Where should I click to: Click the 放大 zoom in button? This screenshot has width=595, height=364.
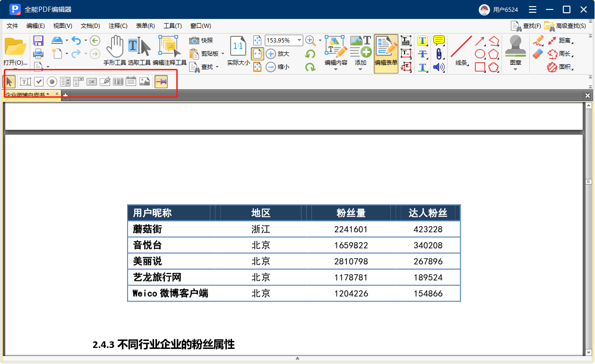click(277, 54)
